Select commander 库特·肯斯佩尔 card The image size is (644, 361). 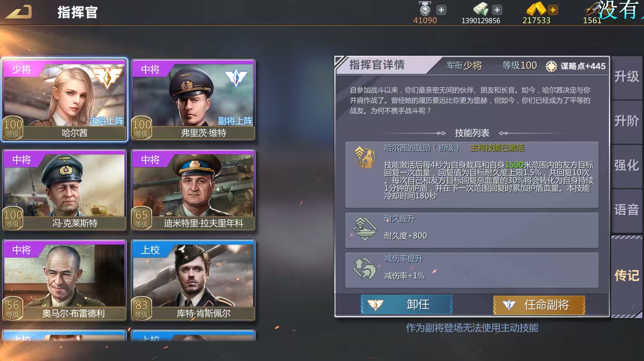pyautogui.click(x=193, y=280)
